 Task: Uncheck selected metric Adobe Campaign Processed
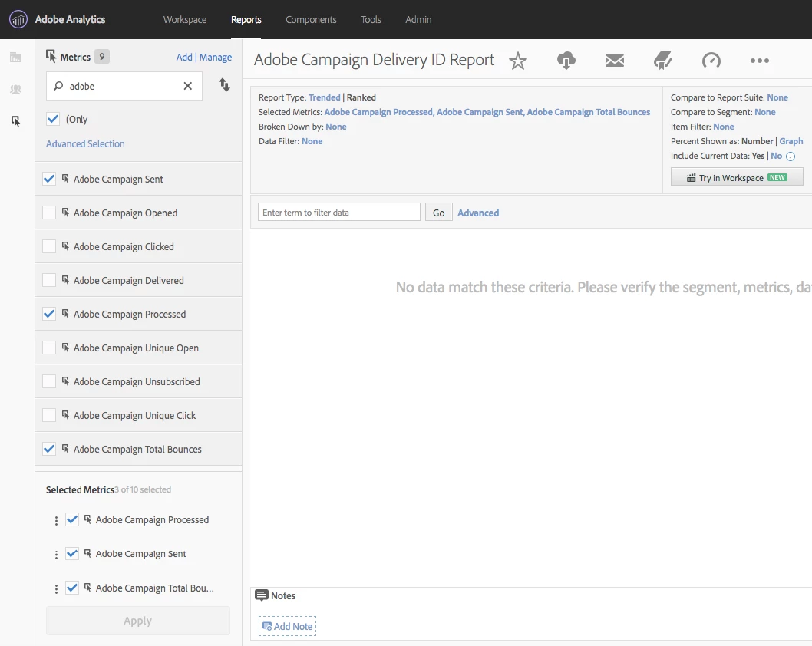72,519
